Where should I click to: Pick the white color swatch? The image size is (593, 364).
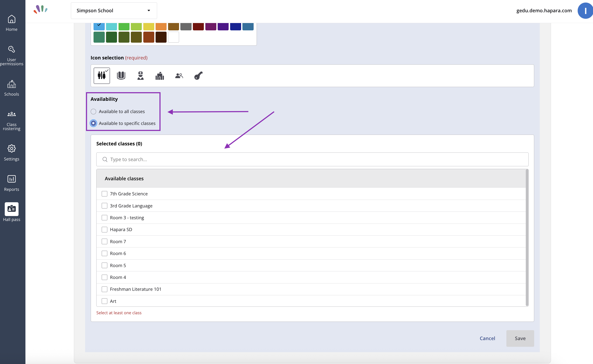(x=173, y=37)
